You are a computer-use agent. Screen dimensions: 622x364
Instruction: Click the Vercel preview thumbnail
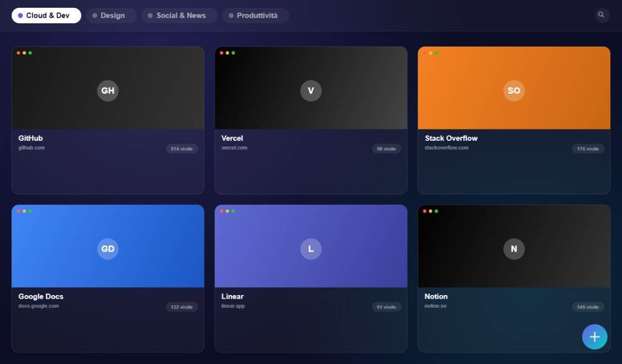tap(311, 88)
